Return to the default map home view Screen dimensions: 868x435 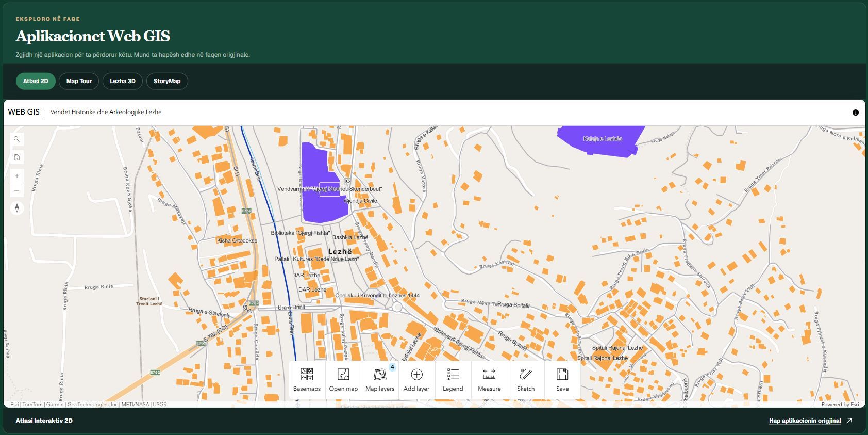pyautogui.click(x=17, y=157)
